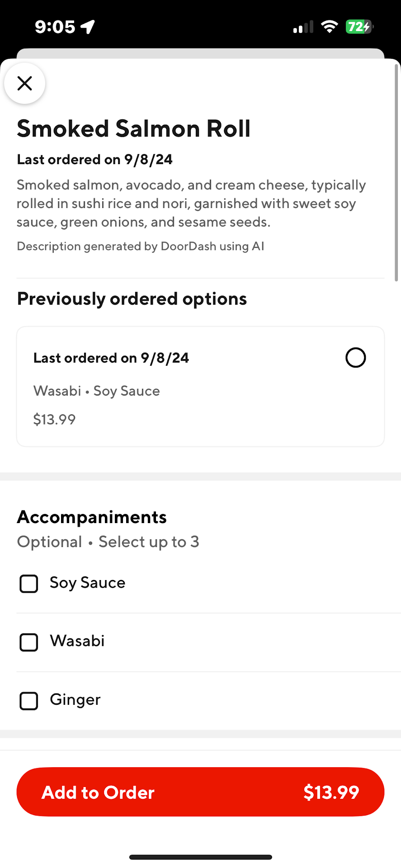The image size is (401, 868).
Task: Select the last ordered 9/8/24 radio button
Action: (x=355, y=358)
